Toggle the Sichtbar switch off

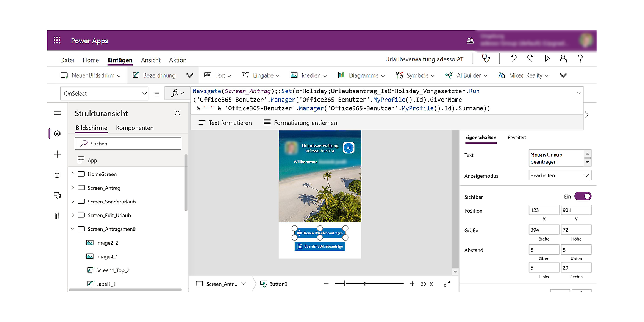583,196
